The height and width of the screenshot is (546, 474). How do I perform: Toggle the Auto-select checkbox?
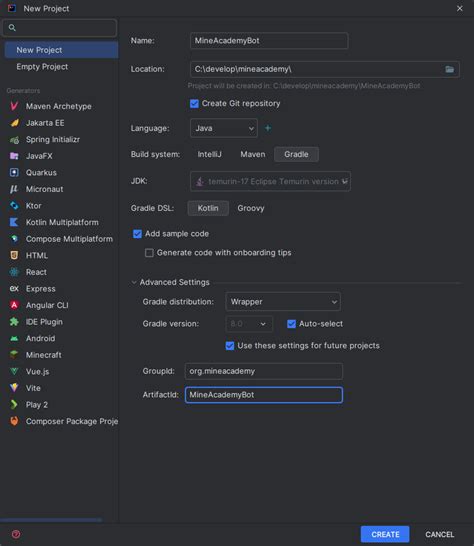(292, 324)
